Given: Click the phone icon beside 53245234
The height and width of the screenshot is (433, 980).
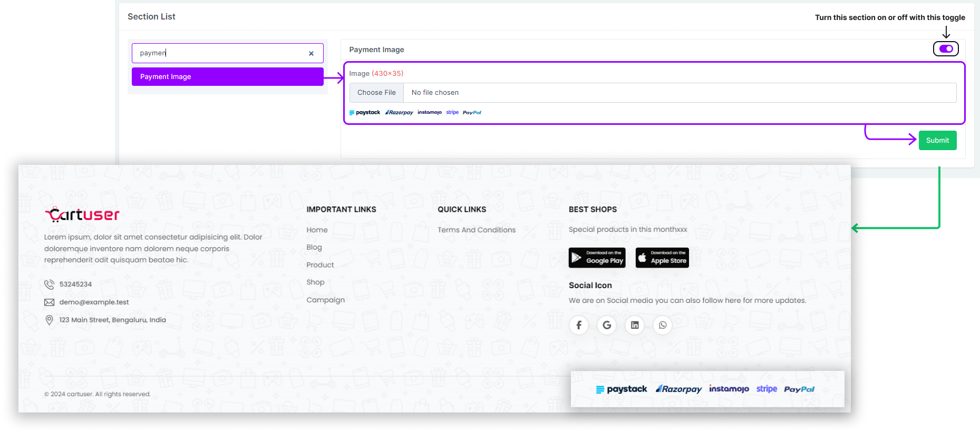Looking at the screenshot, I should [49, 284].
